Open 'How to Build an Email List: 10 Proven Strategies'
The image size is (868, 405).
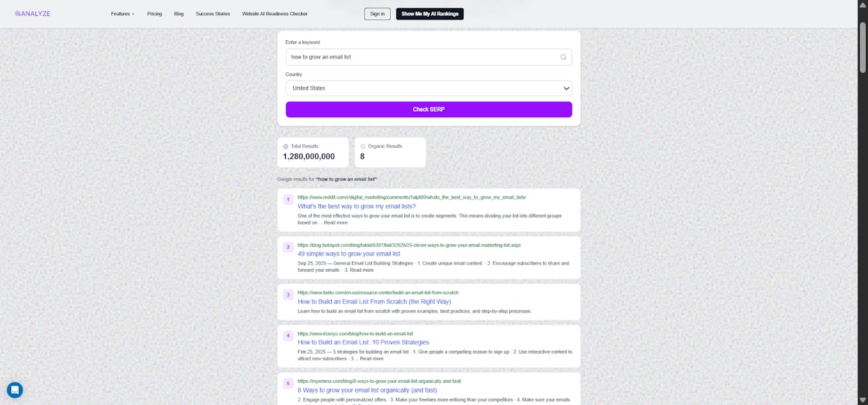click(x=363, y=342)
